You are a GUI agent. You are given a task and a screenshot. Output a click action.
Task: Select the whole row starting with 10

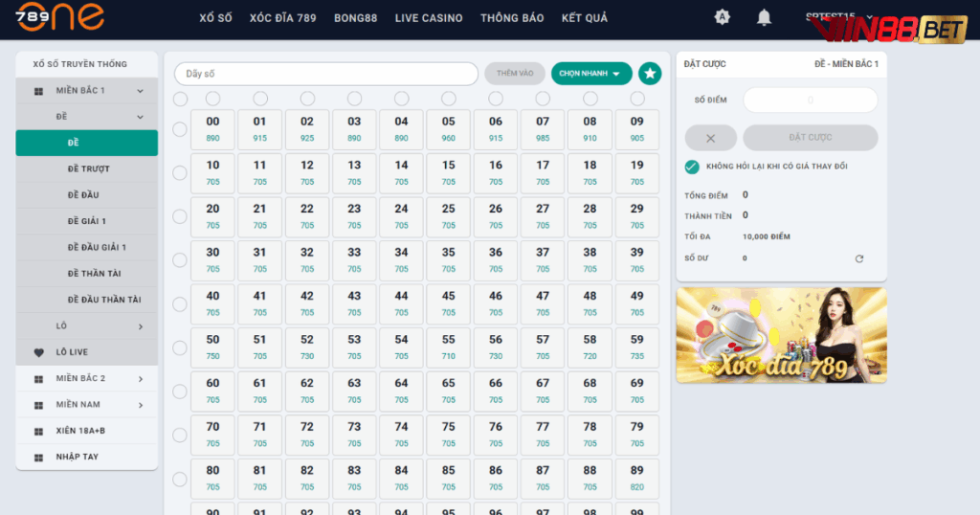[180, 173]
